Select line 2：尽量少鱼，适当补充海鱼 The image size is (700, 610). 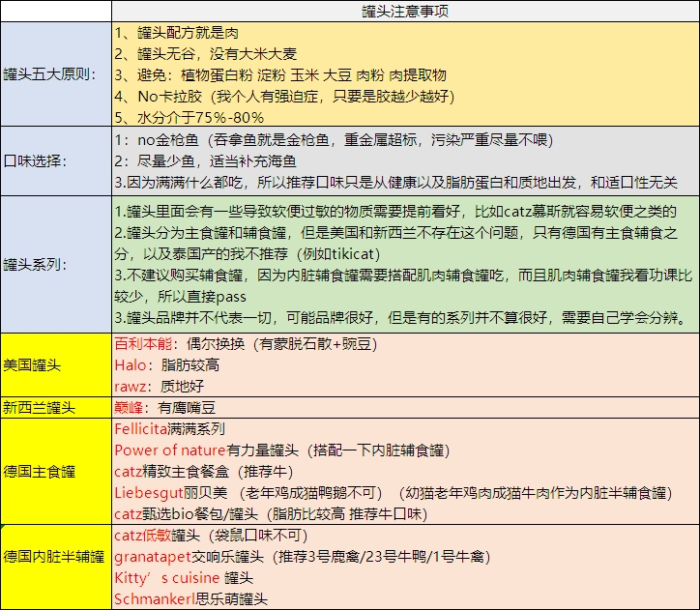tap(205, 161)
